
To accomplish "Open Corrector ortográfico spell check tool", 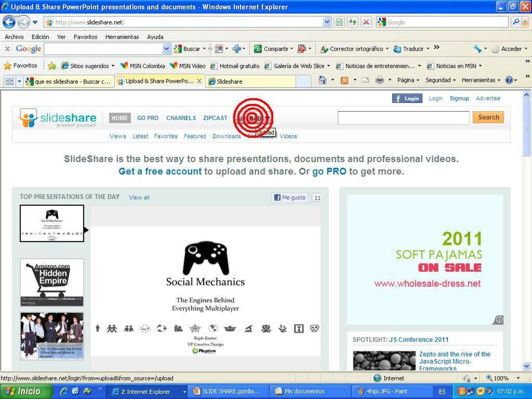I will [354, 49].
